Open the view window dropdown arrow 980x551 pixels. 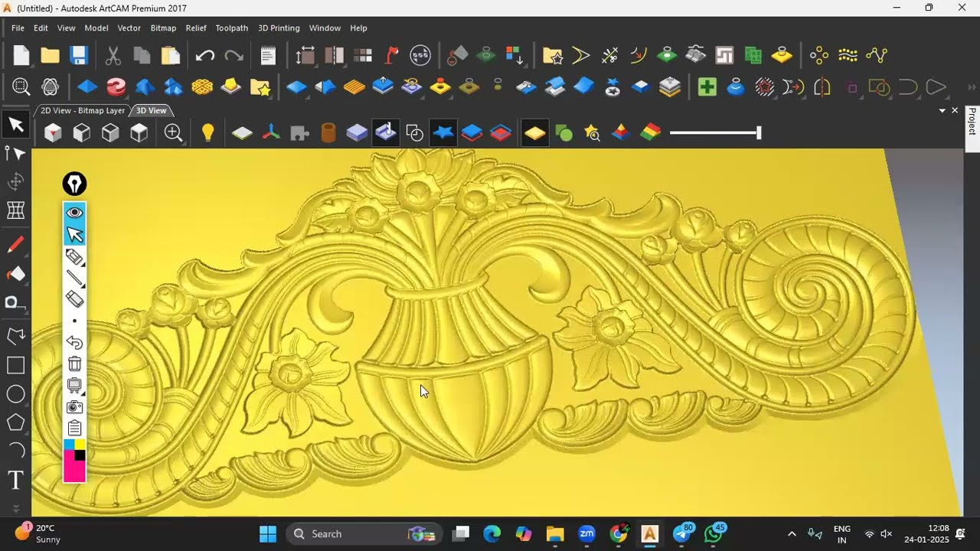942,111
